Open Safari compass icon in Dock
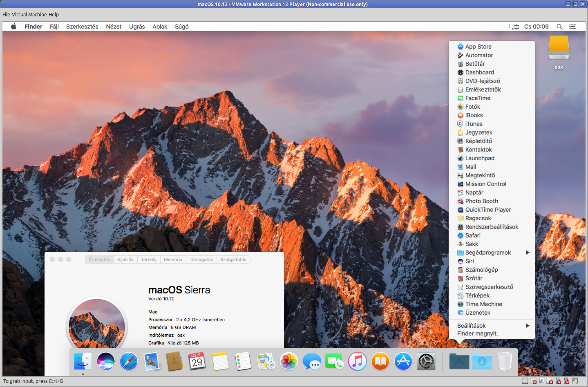Image resolution: width=588 pixels, height=387 pixels. point(129,361)
